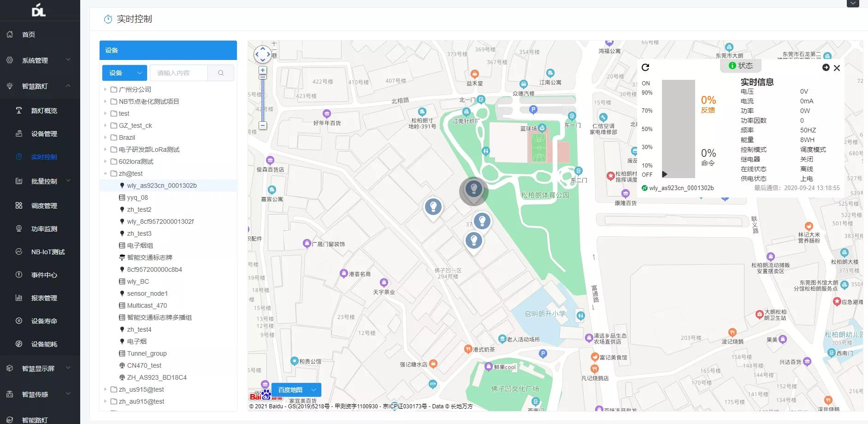This screenshot has width=868, height=424.
Task: Select 实时控制 in the sidebar
Action: 44,157
